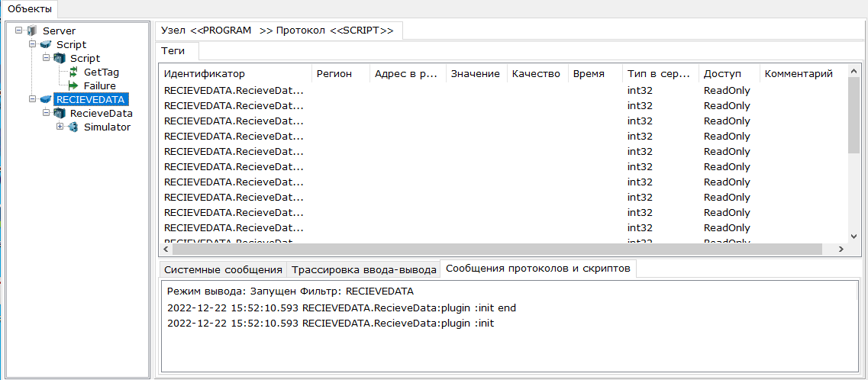
Task: Click the GetTag tag icon
Action: pyautogui.click(x=74, y=72)
